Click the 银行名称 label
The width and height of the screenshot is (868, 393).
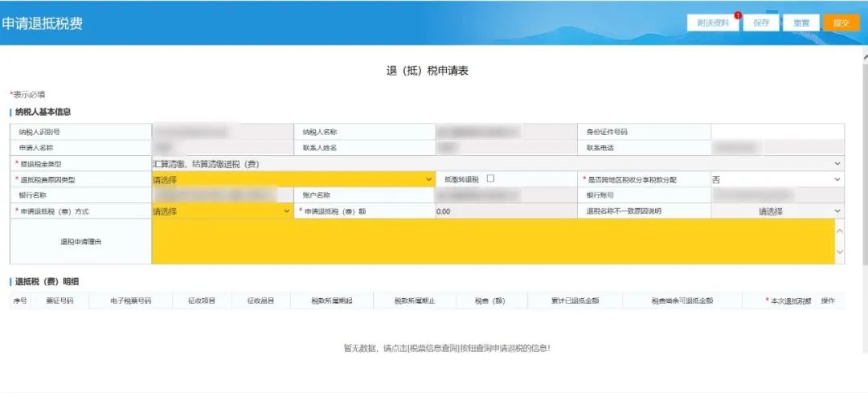[x=32, y=194]
